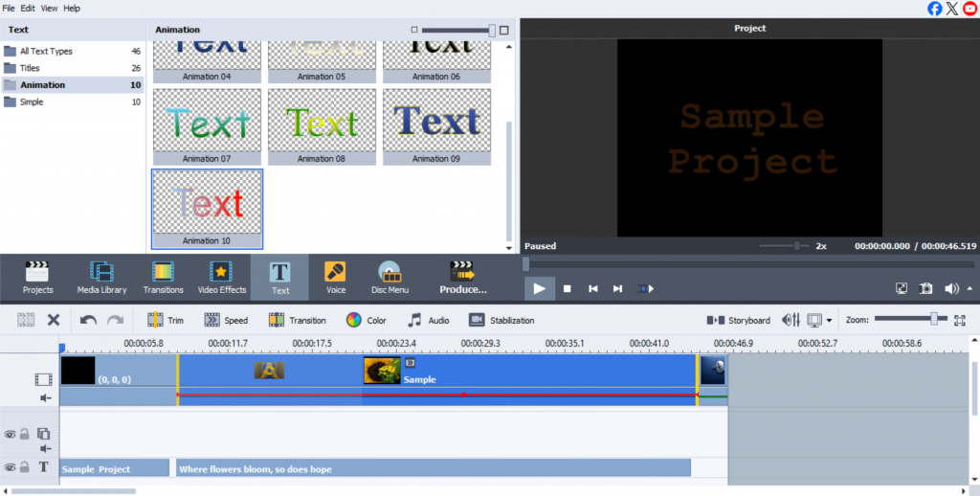Lock the video overlay track
This screenshot has height=496, width=980.
pyautogui.click(x=24, y=434)
